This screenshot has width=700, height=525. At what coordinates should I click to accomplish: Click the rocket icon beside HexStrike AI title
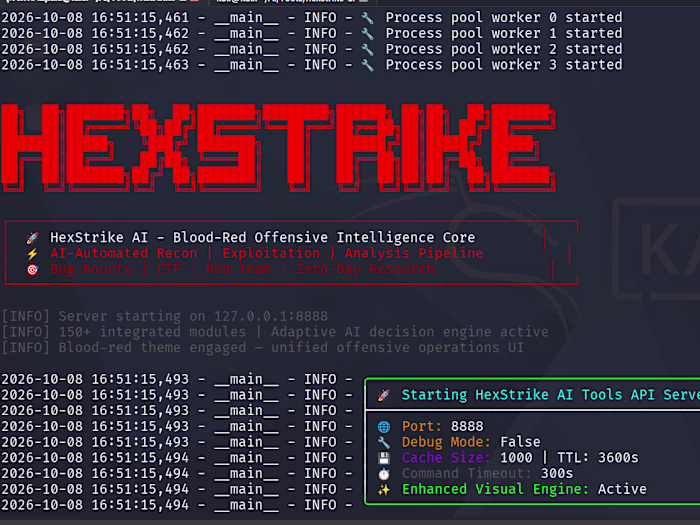coord(32,238)
